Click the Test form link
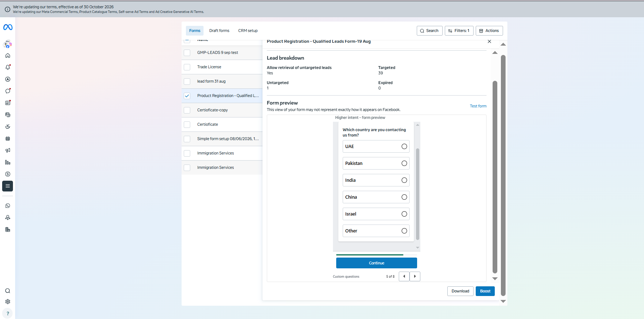This screenshot has height=319, width=644. [478, 106]
